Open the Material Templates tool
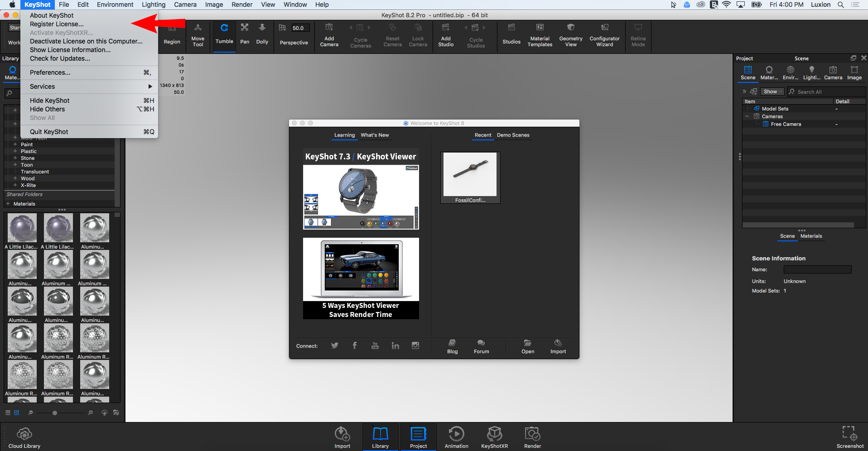 click(540, 34)
